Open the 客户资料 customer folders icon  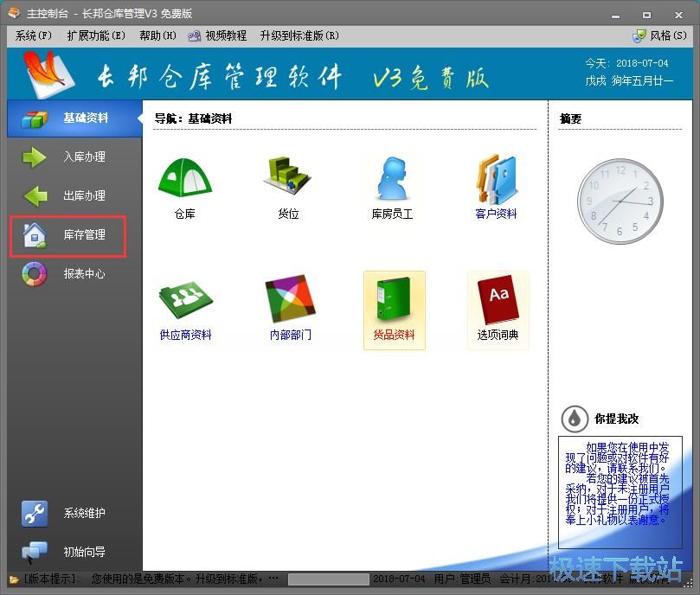(496, 179)
